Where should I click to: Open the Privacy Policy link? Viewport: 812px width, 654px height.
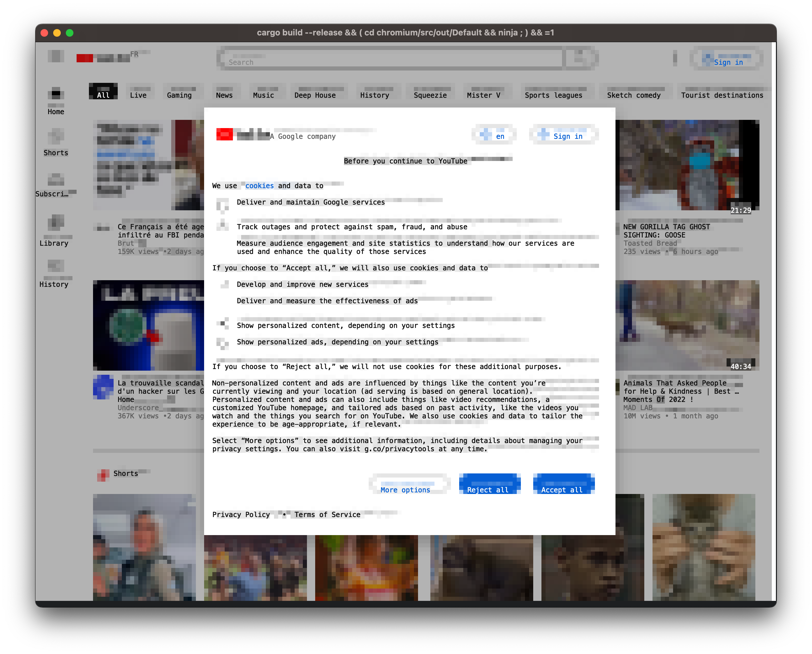tap(241, 515)
